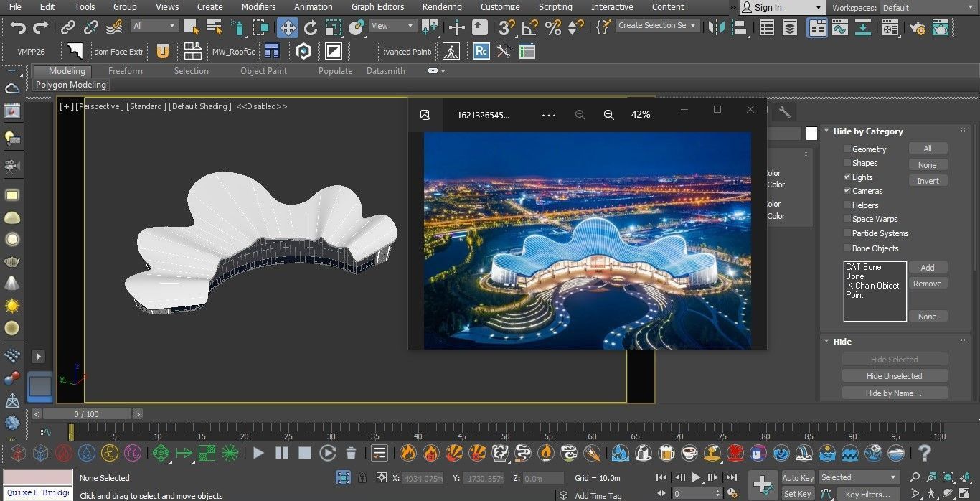The width and height of the screenshot is (980, 501).
Task: Toggle the Angle Snap icon
Action: coord(529,28)
